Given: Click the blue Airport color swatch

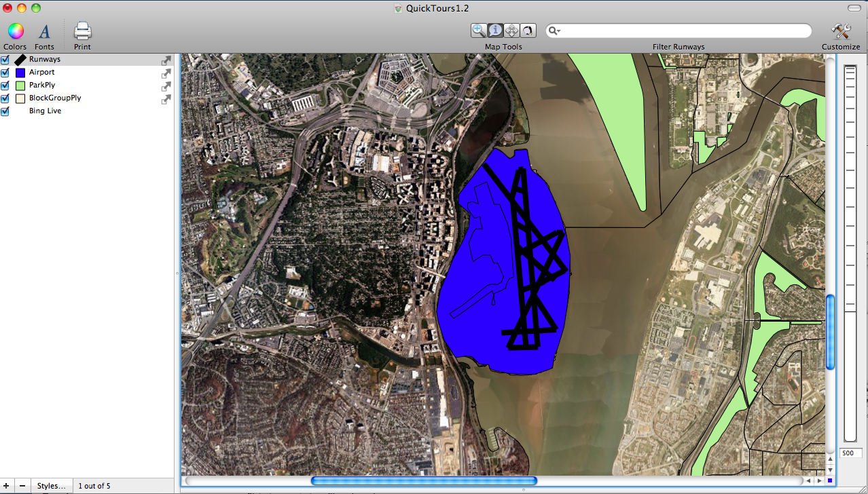Looking at the screenshot, I should click(x=20, y=73).
